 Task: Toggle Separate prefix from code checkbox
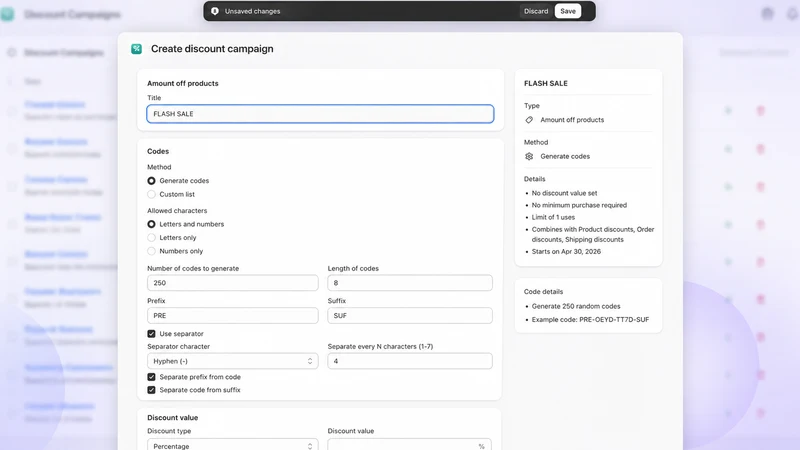point(152,377)
